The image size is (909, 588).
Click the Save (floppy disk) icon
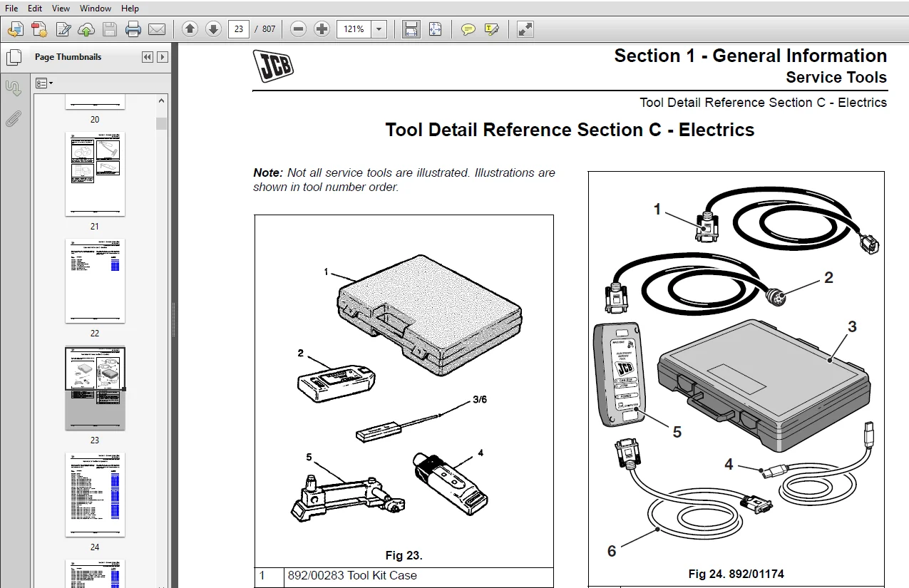point(110,29)
